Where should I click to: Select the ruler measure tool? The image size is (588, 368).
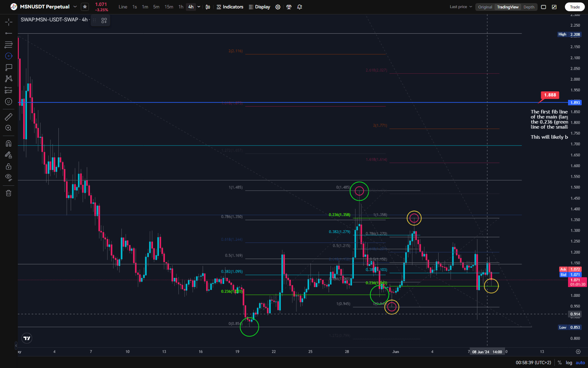(9, 117)
